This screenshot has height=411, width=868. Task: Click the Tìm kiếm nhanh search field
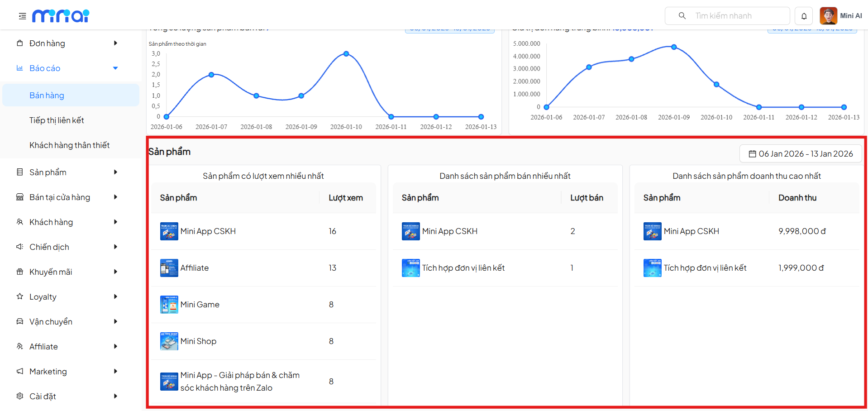[738, 16]
